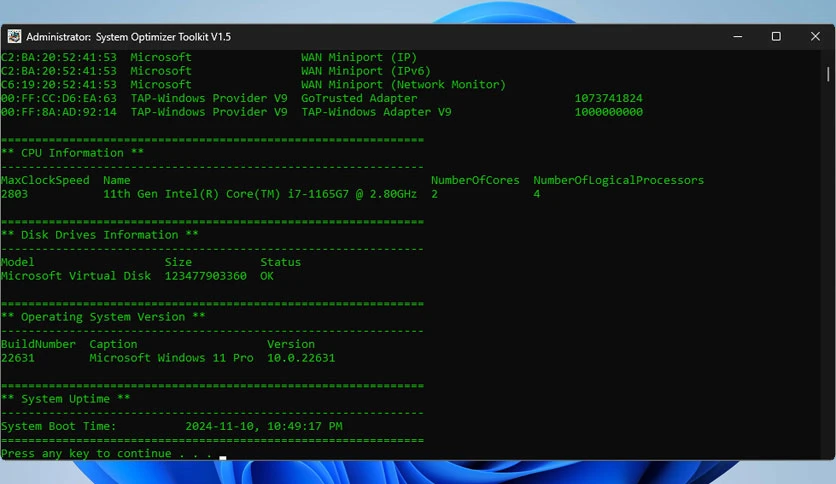Click 'WAN Miniport (Network Monitor)' adapter name
Screen dimensions: 836x484
pos(403,85)
